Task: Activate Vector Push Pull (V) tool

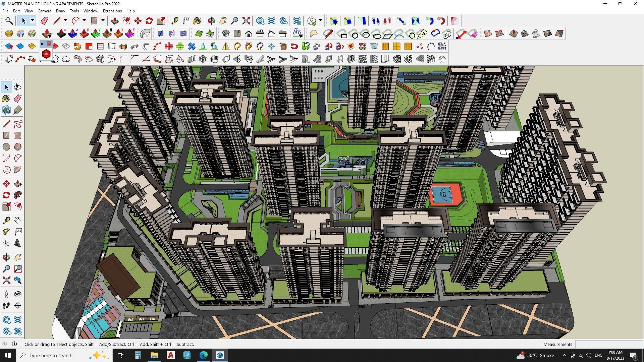Action: 96,34
